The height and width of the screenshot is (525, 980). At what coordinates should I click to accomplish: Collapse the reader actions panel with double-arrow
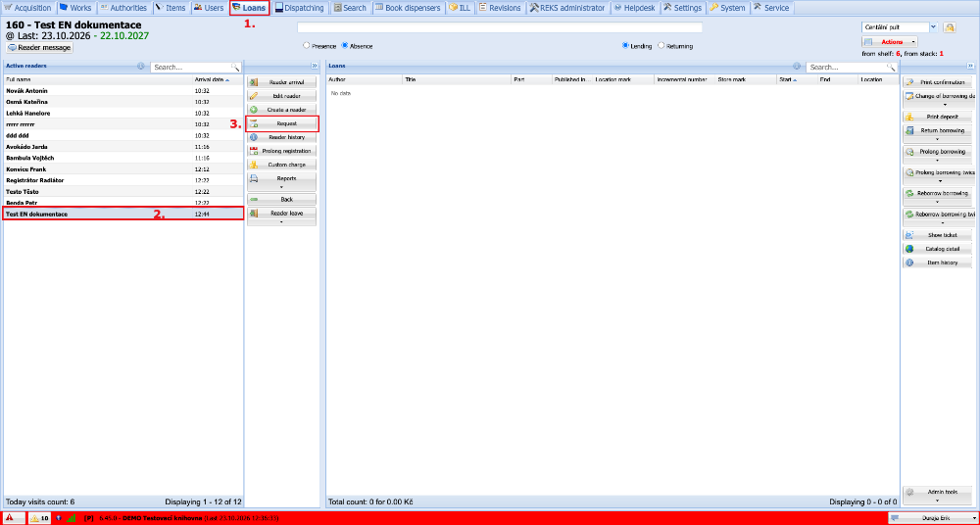tap(314, 66)
